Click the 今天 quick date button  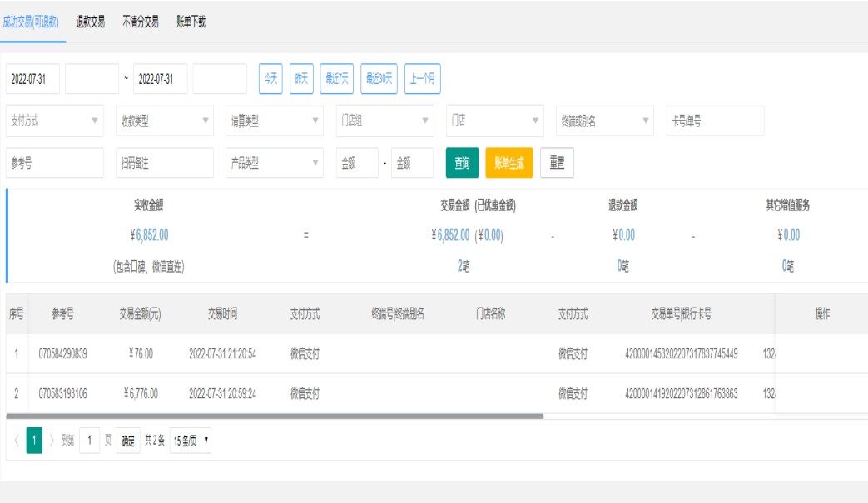[x=270, y=79]
